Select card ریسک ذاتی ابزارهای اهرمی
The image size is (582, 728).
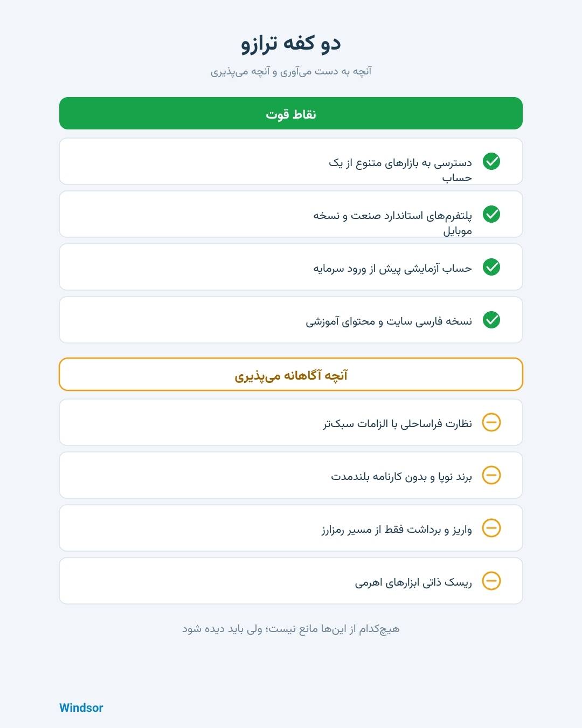point(291,581)
